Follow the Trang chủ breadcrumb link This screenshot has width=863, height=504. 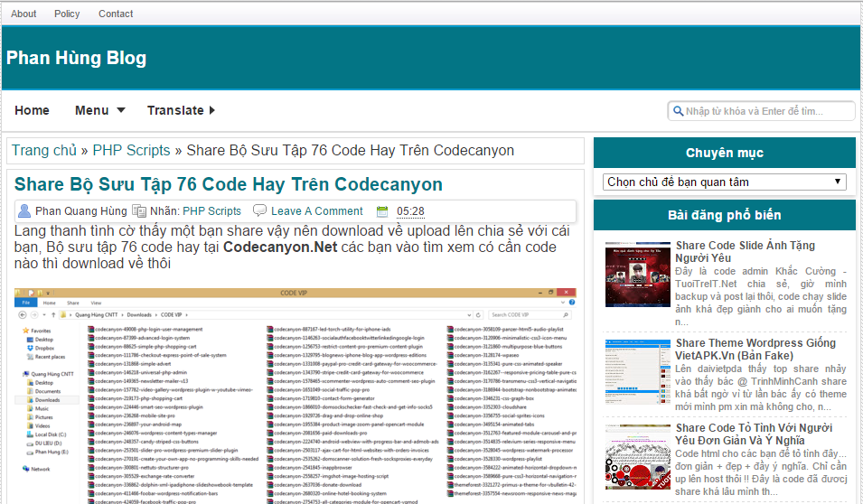click(x=44, y=150)
